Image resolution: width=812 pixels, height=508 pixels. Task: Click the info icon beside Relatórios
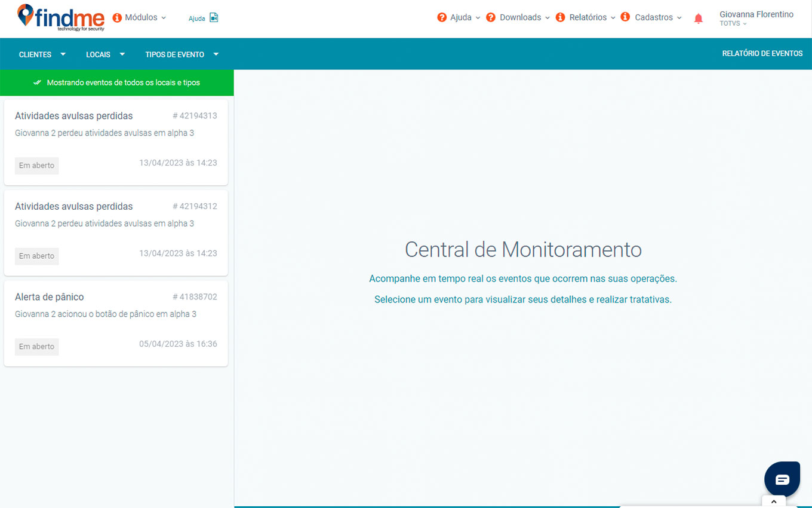(560, 17)
